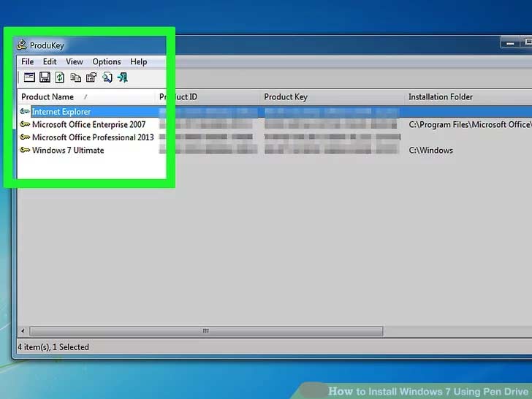
Task: Click the scrollbar left arrow
Action: click(x=23, y=331)
